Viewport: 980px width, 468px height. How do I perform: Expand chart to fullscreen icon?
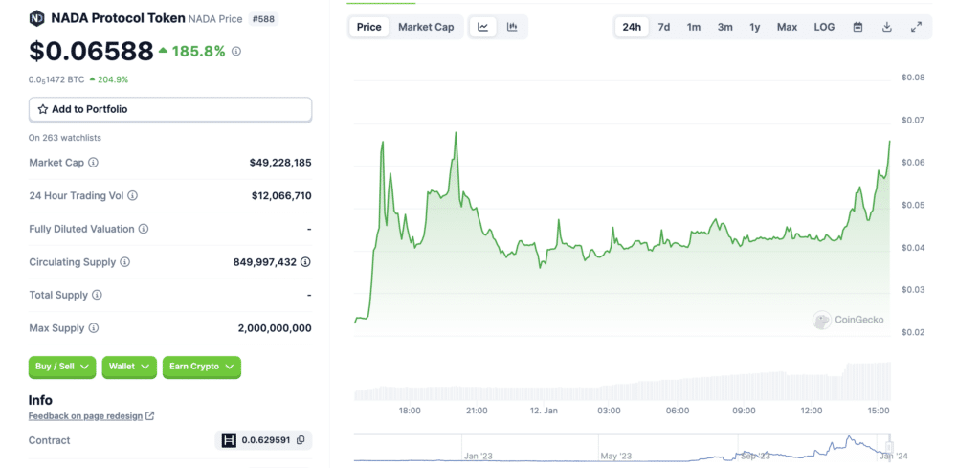point(916,27)
